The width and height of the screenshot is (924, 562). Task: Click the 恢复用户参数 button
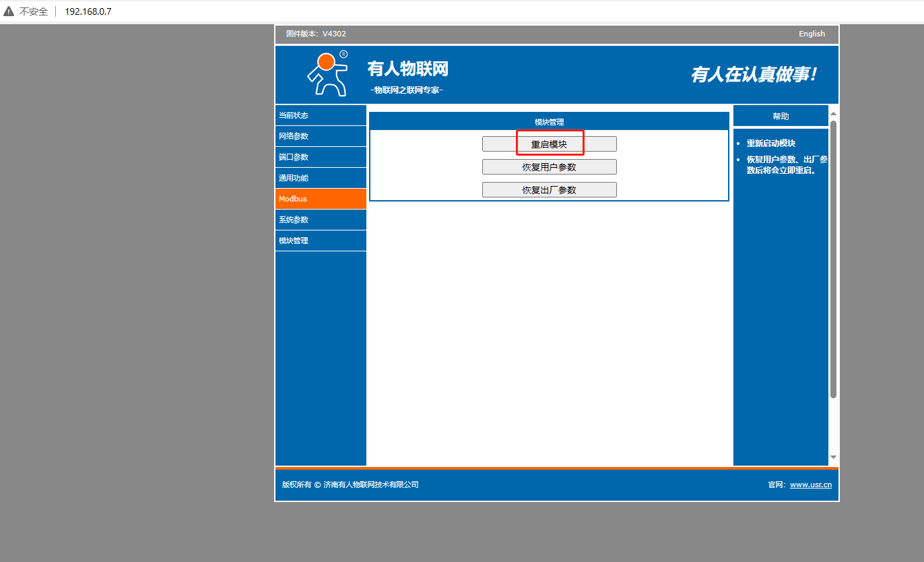[549, 167]
